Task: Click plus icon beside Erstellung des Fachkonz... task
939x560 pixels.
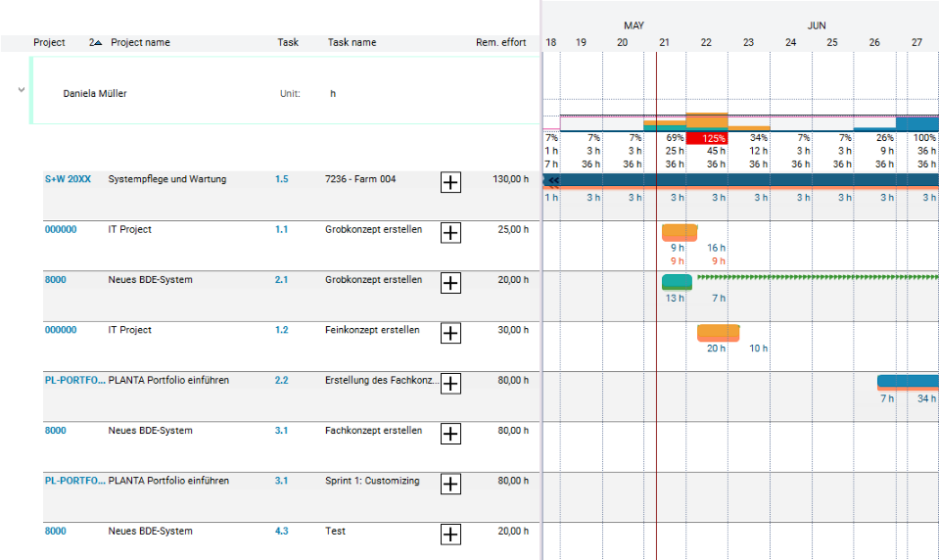Action: click(x=450, y=383)
